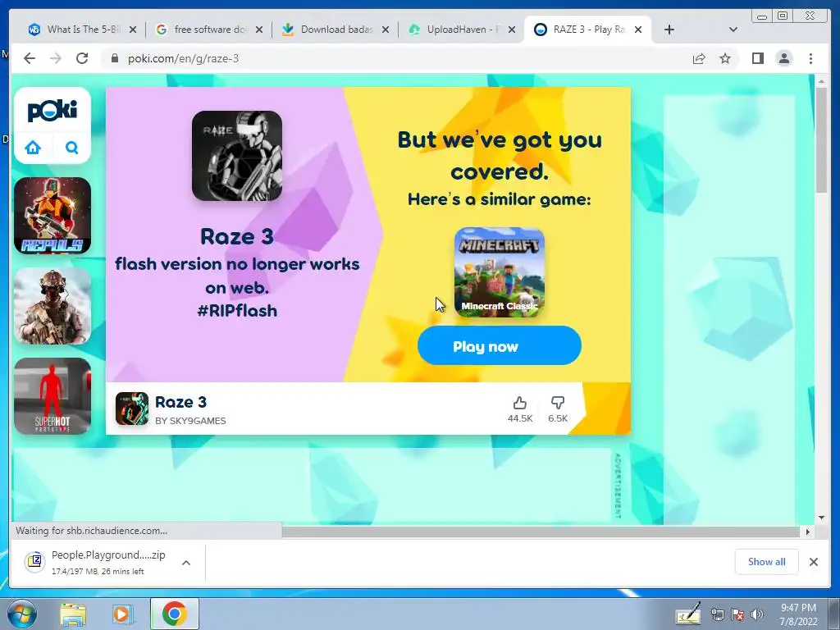Screen dimensions: 840x630
Task: Select the Minecraft Classic game tile
Action: 500,272
